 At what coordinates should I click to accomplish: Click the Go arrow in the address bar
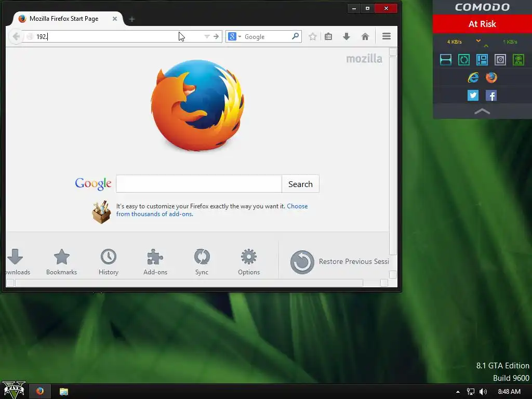pyautogui.click(x=216, y=36)
